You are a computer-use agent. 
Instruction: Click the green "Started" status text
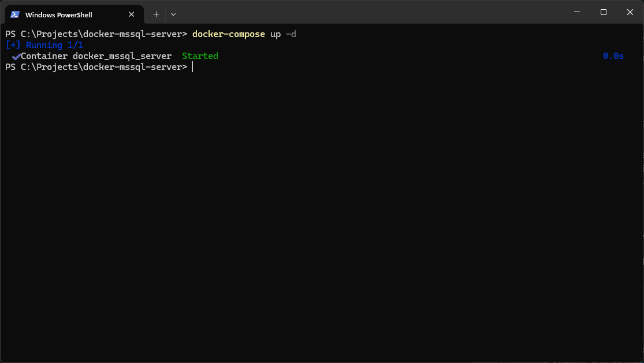tap(200, 56)
